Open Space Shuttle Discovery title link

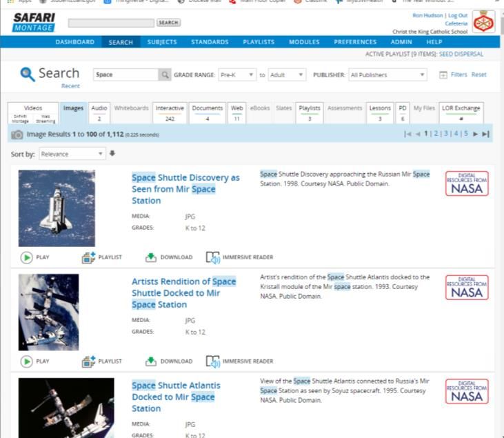click(185, 189)
